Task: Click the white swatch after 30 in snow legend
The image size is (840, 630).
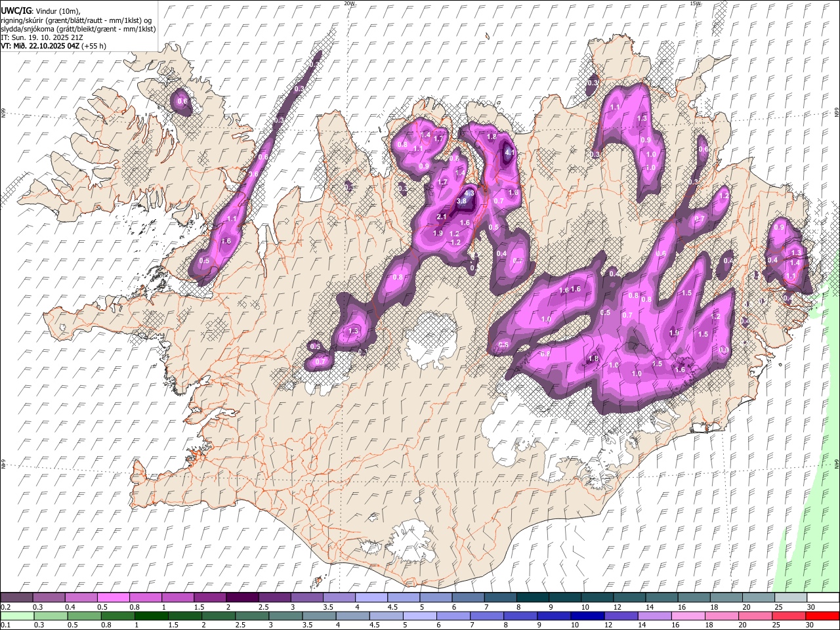Action: coord(822,597)
